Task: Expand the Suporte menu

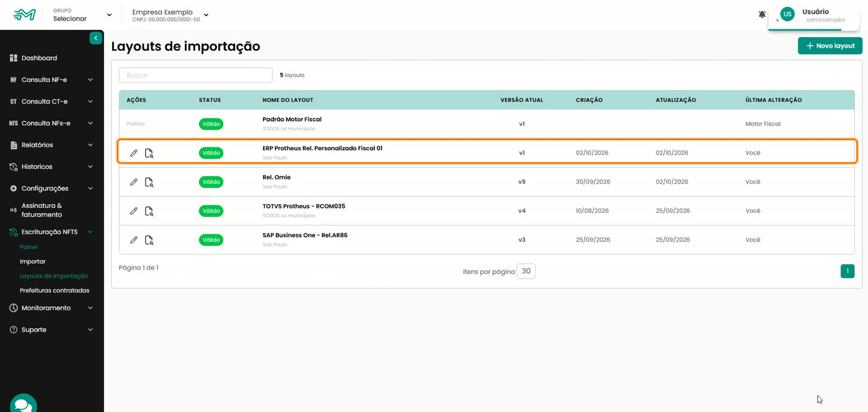Action: pos(52,329)
